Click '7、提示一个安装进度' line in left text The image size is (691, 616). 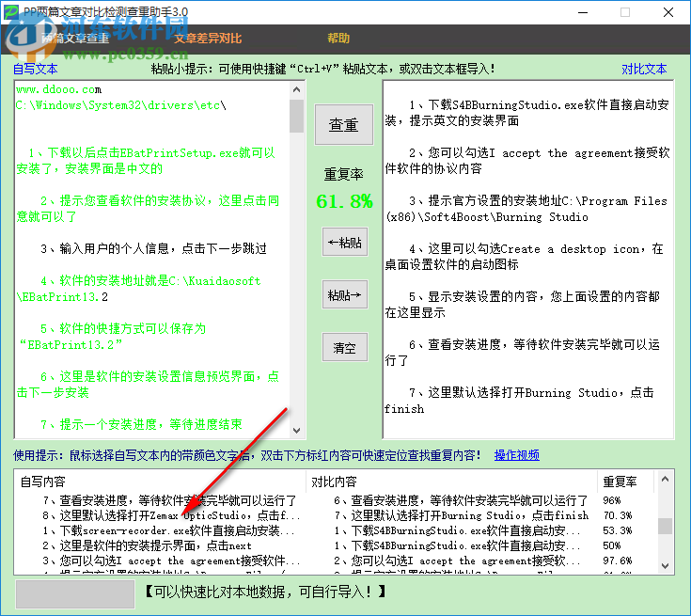tap(141, 424)
